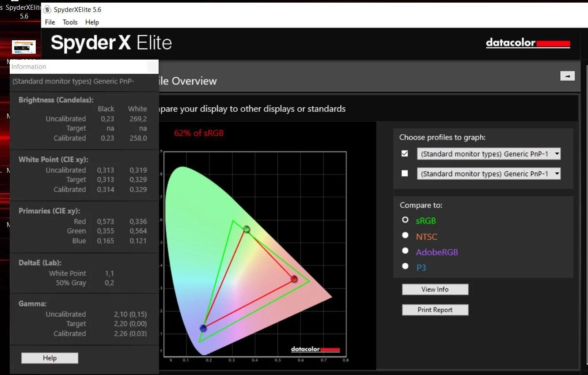Click the blue primary point on gamut chart

[x=203, y=328]
